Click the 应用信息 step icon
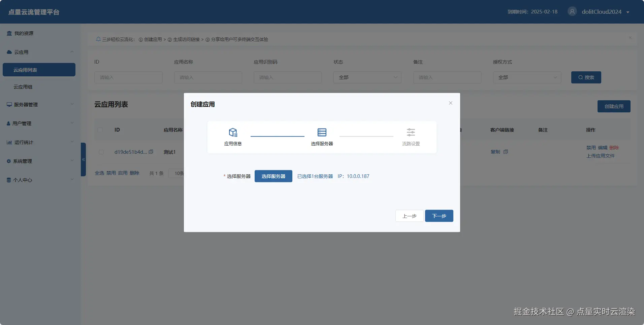The height and width of the screenshot is (325, 644). pos(233,132)
